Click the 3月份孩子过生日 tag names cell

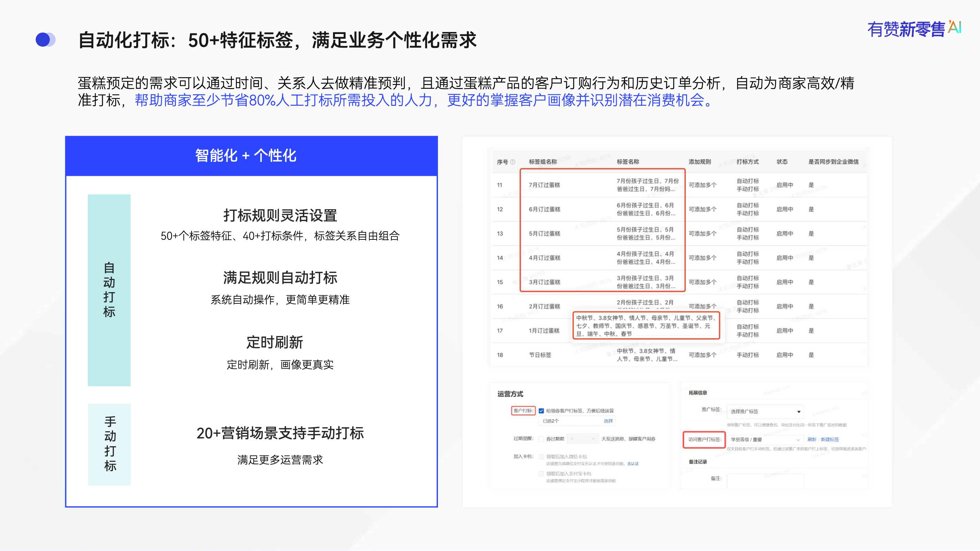click(x=646, y=283)
